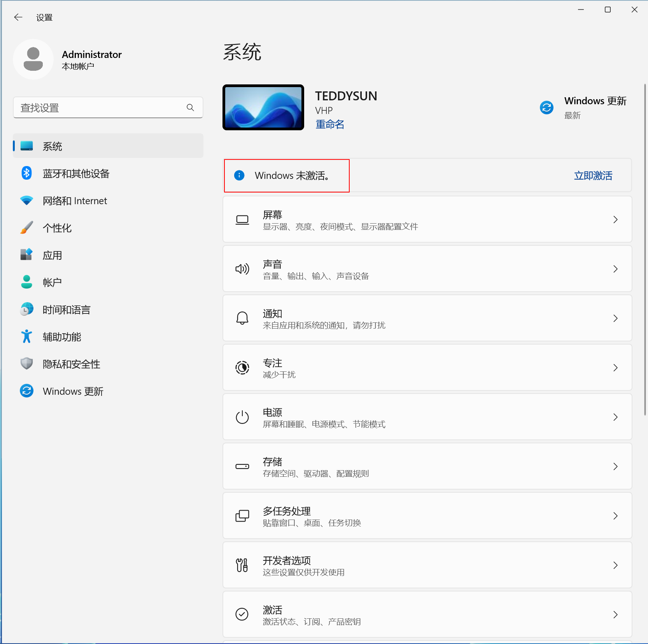Click the 声音 speaker icon

(242, 269)
